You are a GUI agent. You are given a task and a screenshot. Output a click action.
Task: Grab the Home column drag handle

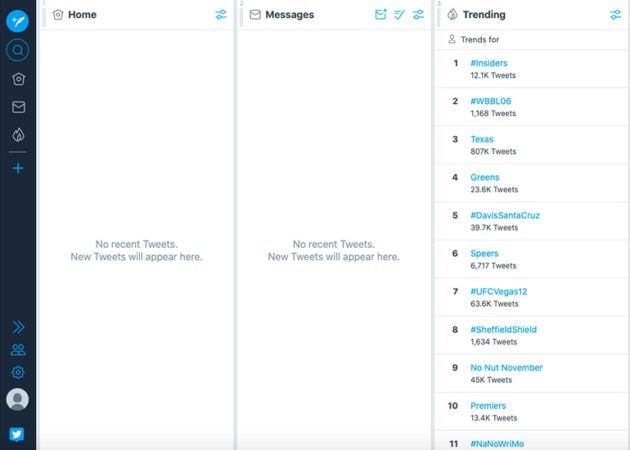44,15
